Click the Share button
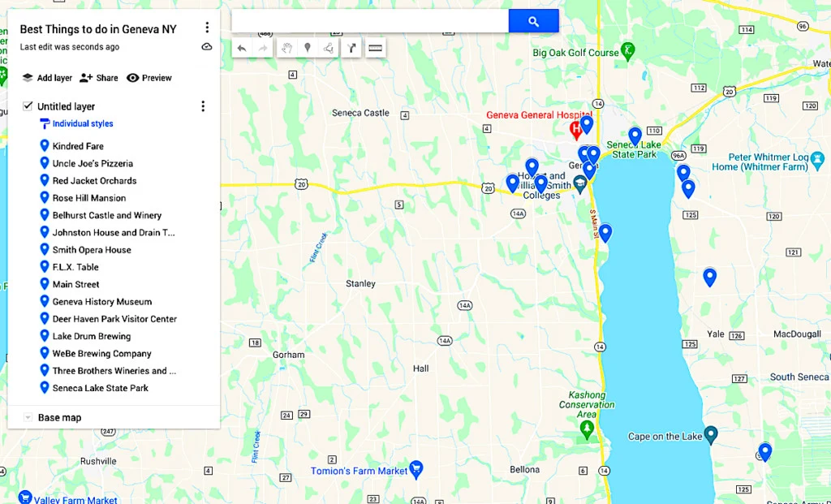831x504 pixels. point(98,78)
